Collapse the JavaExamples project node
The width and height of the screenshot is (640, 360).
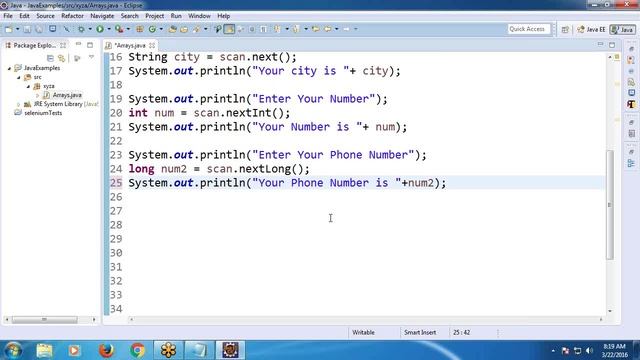point(9,68)
